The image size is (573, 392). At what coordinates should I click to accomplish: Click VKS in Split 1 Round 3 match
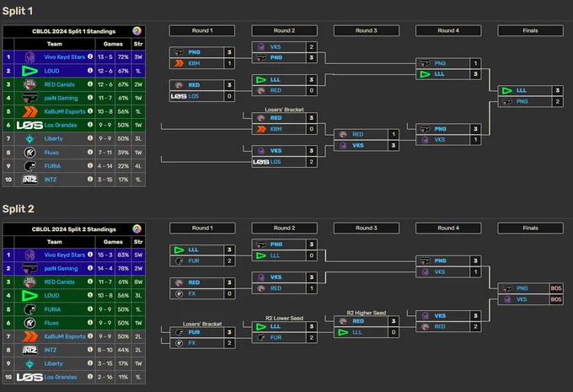(358, 145)
